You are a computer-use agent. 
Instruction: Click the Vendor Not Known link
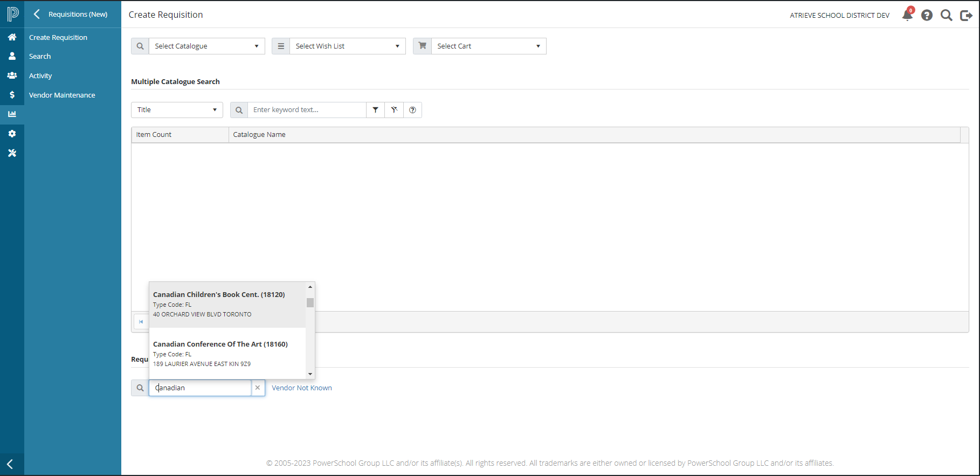coord(301,388)
